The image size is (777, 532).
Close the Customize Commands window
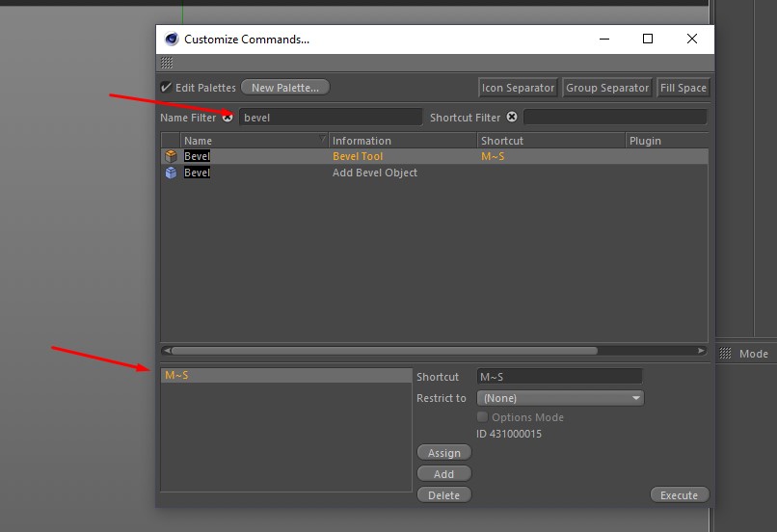[x=692, y=39]
